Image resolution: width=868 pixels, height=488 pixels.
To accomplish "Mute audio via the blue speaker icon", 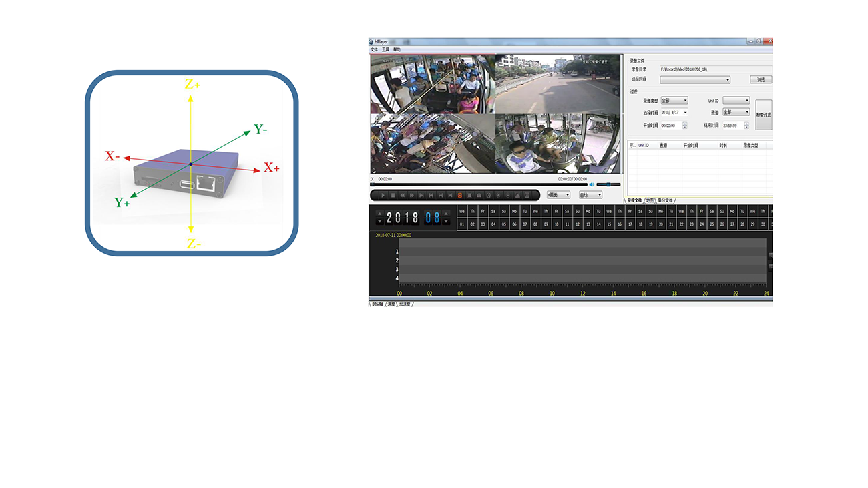I will coord(592,184).
